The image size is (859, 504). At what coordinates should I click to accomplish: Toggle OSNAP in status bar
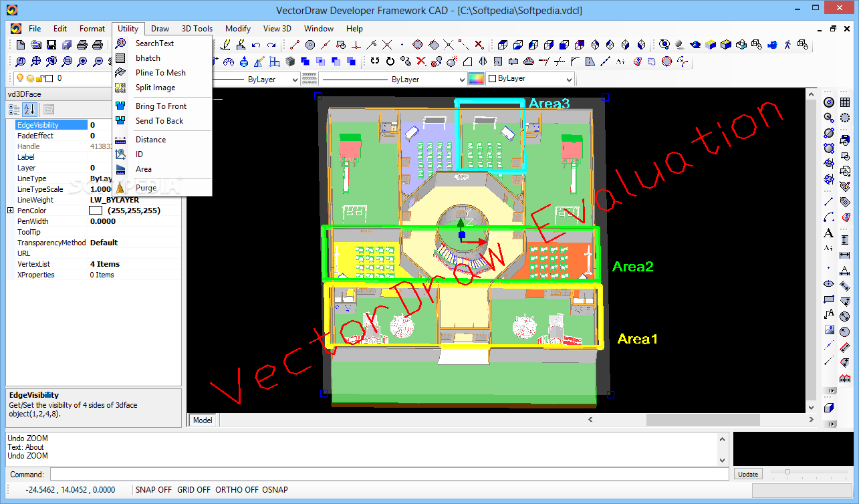click(275, 490)
